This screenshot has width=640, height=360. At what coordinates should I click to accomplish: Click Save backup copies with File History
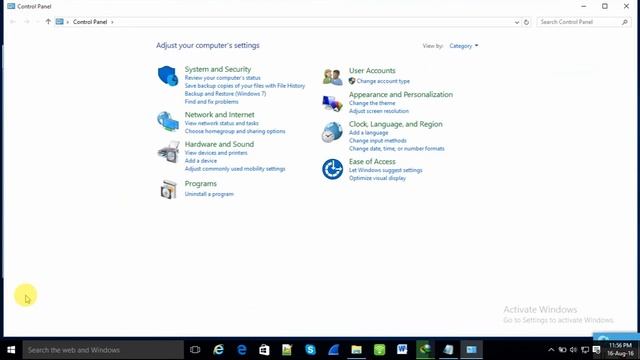click(244, 86)
